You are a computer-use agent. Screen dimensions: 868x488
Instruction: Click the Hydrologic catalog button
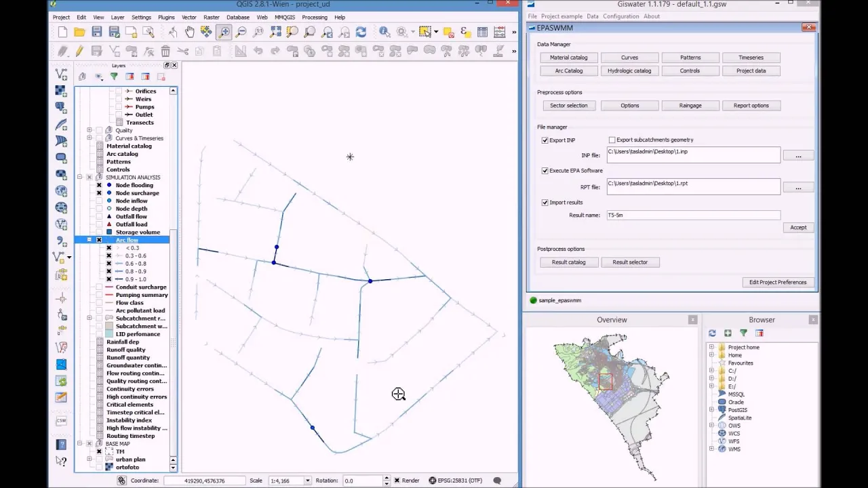629,70
